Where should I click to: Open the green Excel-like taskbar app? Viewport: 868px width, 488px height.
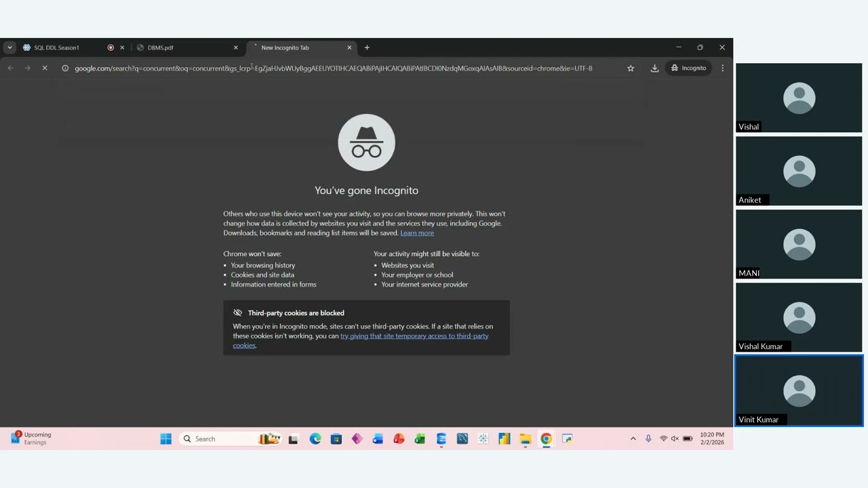tap(420, 439)
